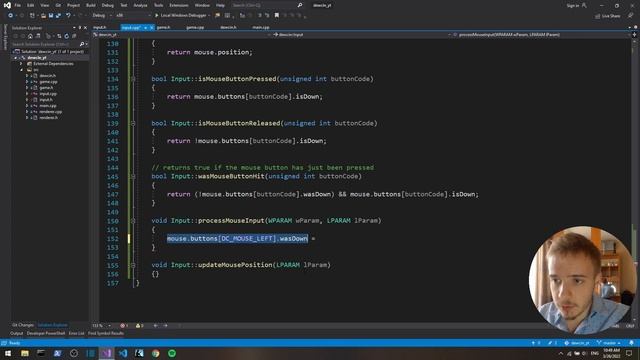The height and width of the screenshot is (360, 640).
Task: Select renderer.h in Solution Explorer
Action: [49, 118]
